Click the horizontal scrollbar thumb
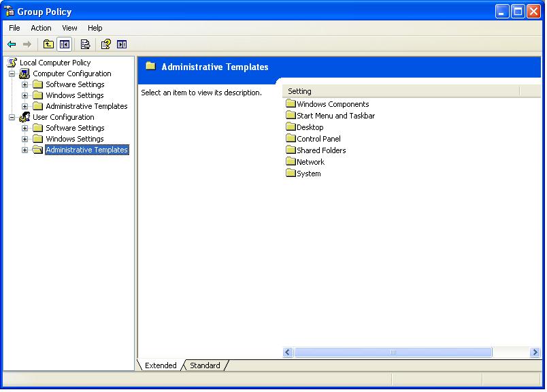Viewport: 547px width, 392px height. tap(393, 353)
